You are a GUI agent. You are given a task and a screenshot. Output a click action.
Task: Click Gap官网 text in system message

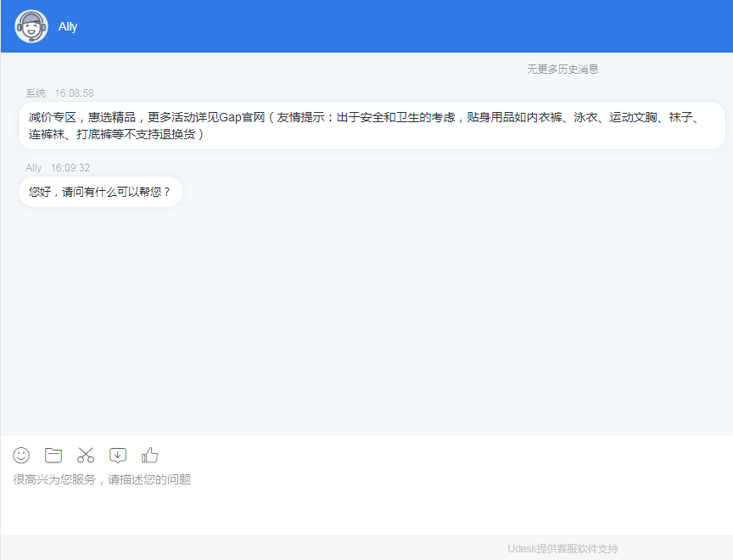(x=243, y=117)
